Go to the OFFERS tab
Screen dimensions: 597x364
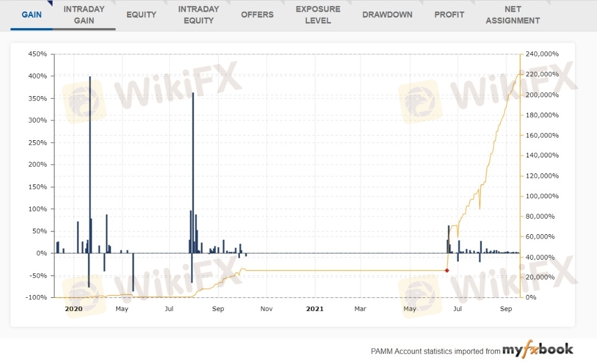coord(257,15)
